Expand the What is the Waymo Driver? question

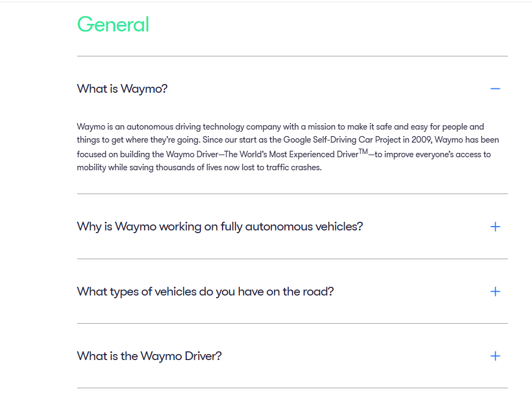[149, 356]
